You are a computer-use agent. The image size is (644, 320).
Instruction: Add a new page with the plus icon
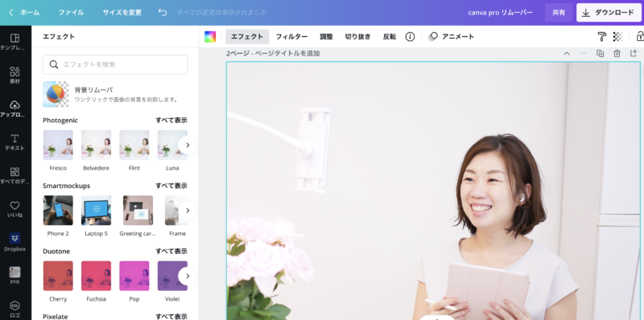pyautogui.click(x=634, y=53)
